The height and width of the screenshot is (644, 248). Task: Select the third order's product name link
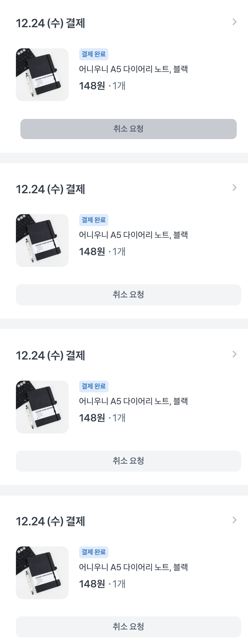pos(133,401)
